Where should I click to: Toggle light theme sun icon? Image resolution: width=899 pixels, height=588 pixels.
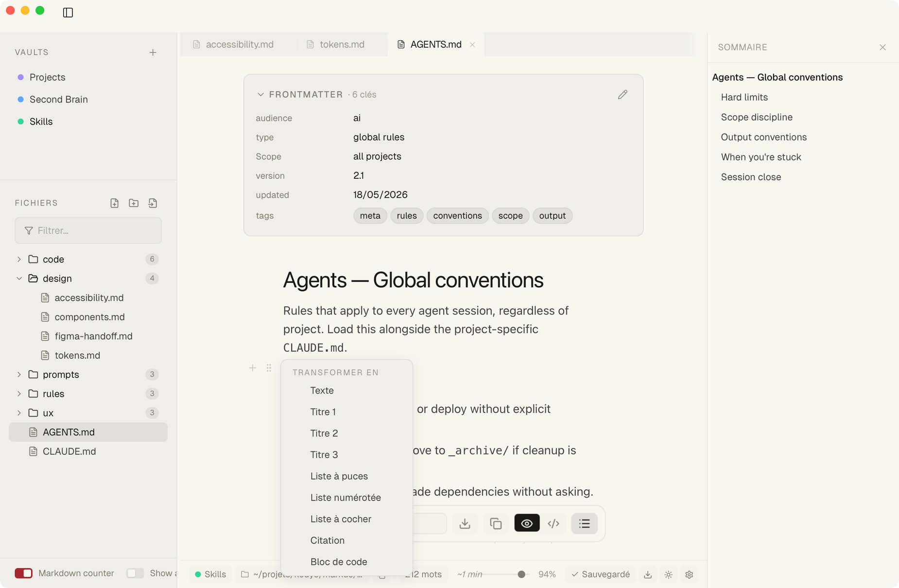[x=669, y=574]
